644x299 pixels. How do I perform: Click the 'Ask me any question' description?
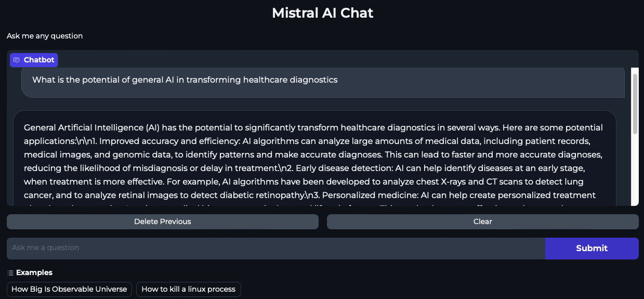click(x=45, y=36)
